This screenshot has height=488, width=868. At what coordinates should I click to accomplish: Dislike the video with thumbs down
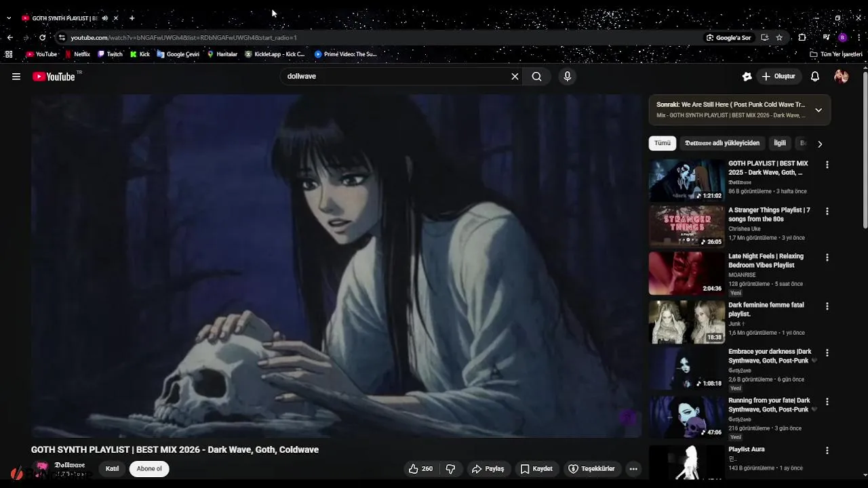coord(450,468)
